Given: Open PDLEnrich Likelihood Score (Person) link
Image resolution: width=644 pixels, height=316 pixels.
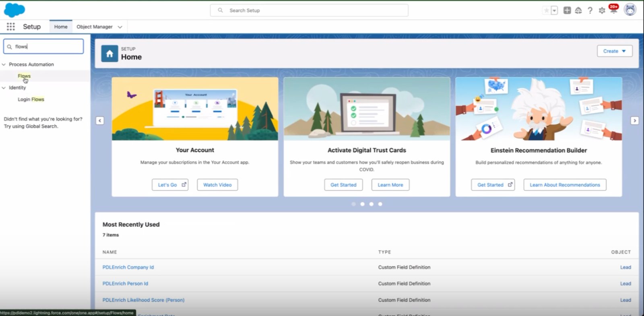Looking at the screenshot, I should point(143,300).
